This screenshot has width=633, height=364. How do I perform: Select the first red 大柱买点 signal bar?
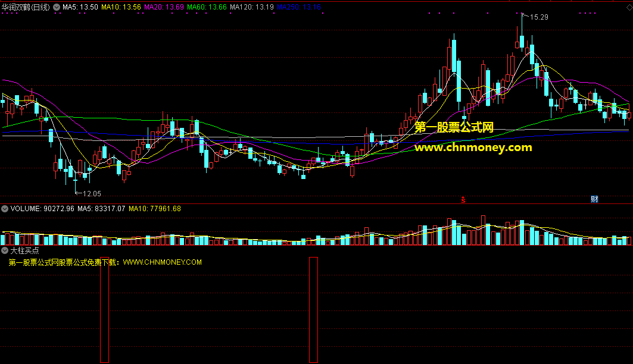105,310
